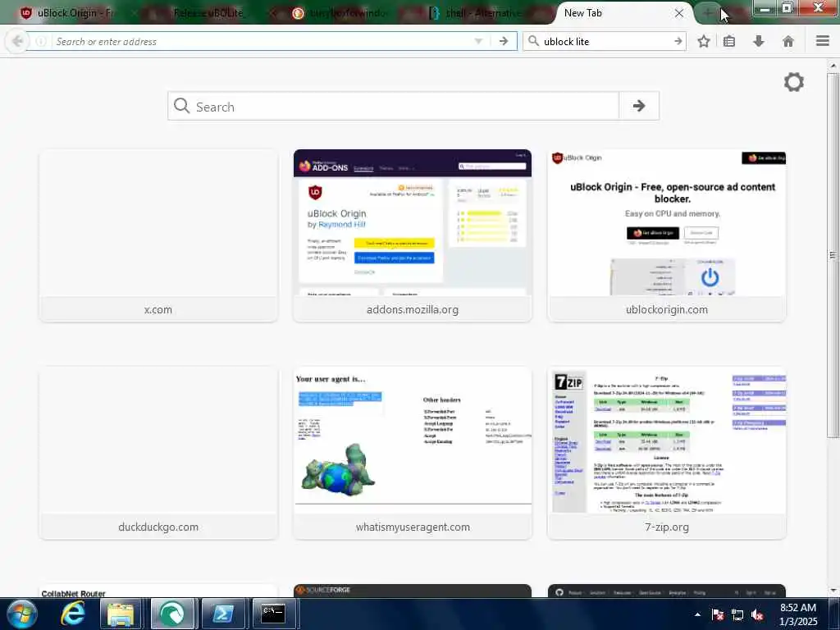The height and width of the screenshot is (630, 840).
Task: Open the whatismyuseragent.com tile
Action: tap(413, 453)
